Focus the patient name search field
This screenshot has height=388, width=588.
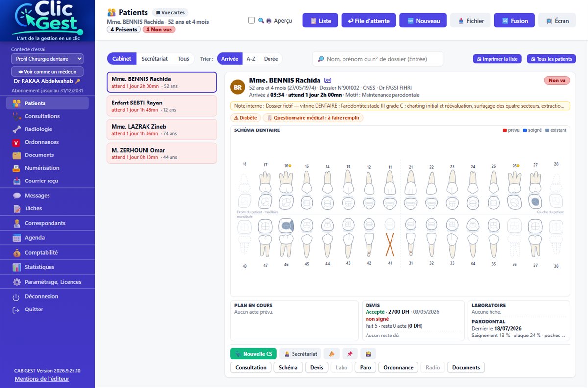(x=378, y=59)
